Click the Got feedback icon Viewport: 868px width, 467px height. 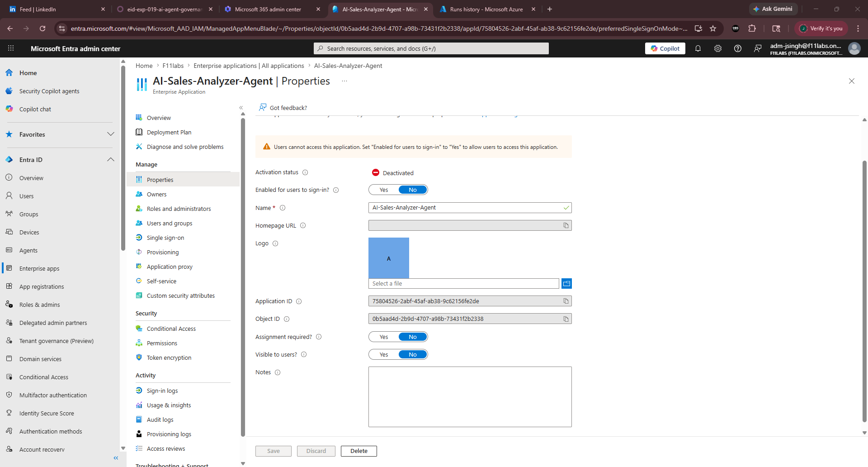pyautogui.click(x=263, y=107)
